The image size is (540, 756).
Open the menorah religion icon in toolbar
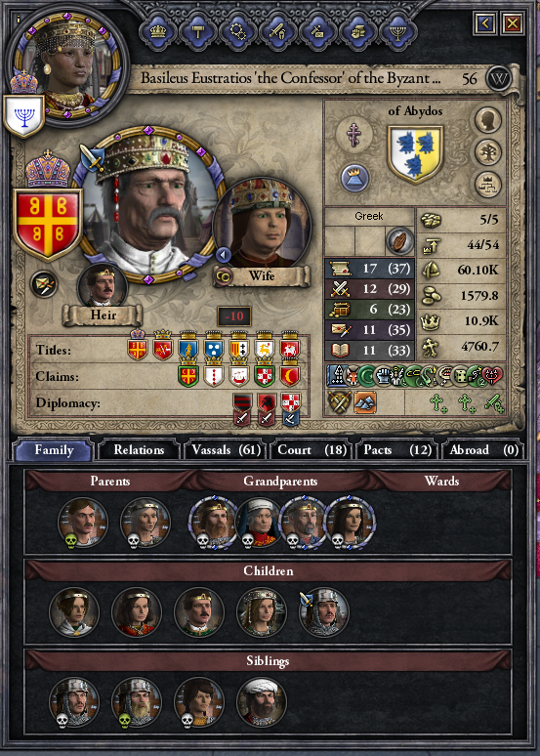398,32
